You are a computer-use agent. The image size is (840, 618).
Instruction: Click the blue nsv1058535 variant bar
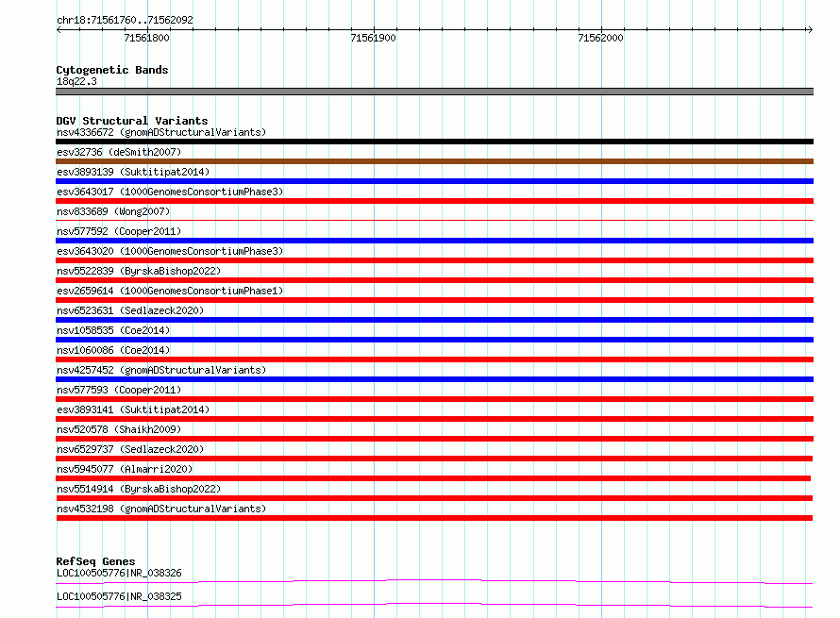[434, 340]
